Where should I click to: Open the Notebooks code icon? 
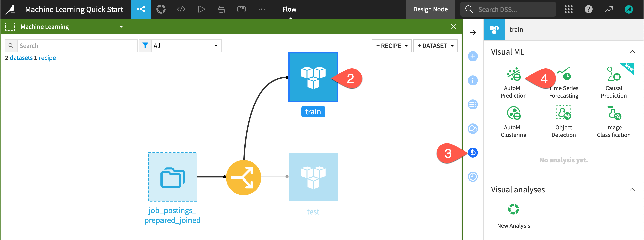tap(181, 9)
